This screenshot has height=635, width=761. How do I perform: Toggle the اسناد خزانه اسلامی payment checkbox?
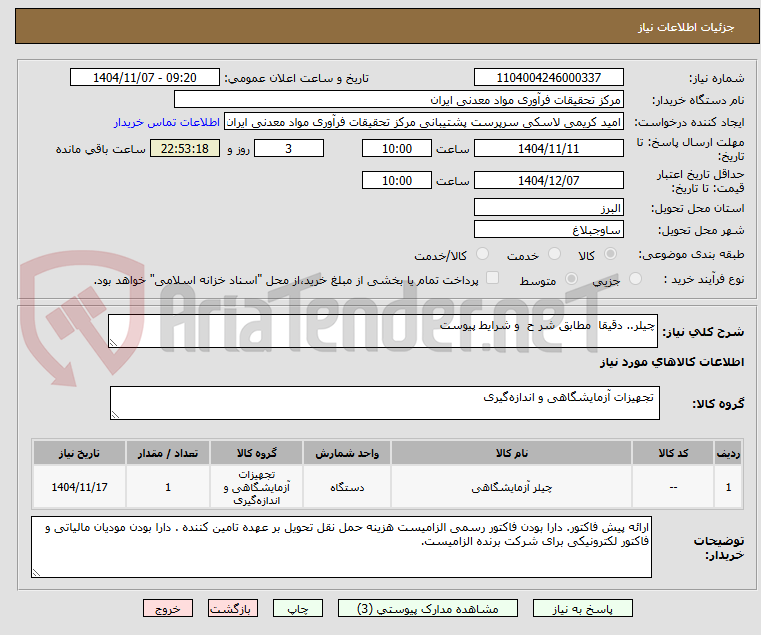pos(492,278)
